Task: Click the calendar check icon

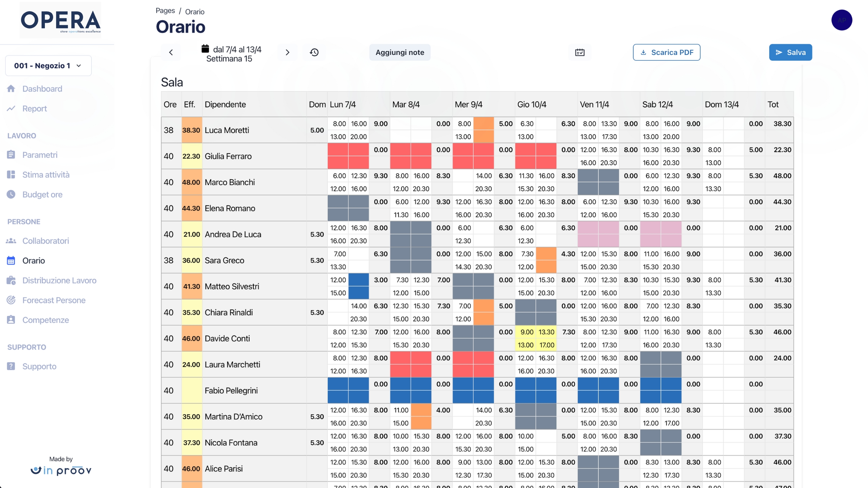Action: click(580, 52)
